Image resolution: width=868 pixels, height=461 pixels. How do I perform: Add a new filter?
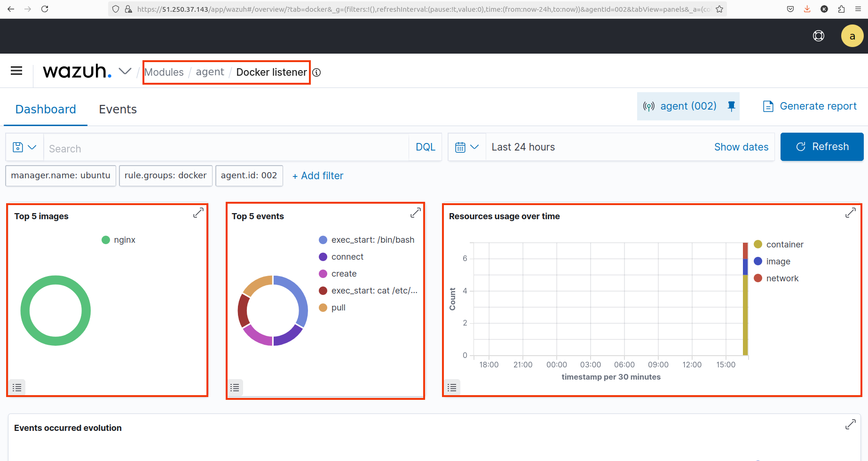318,176
